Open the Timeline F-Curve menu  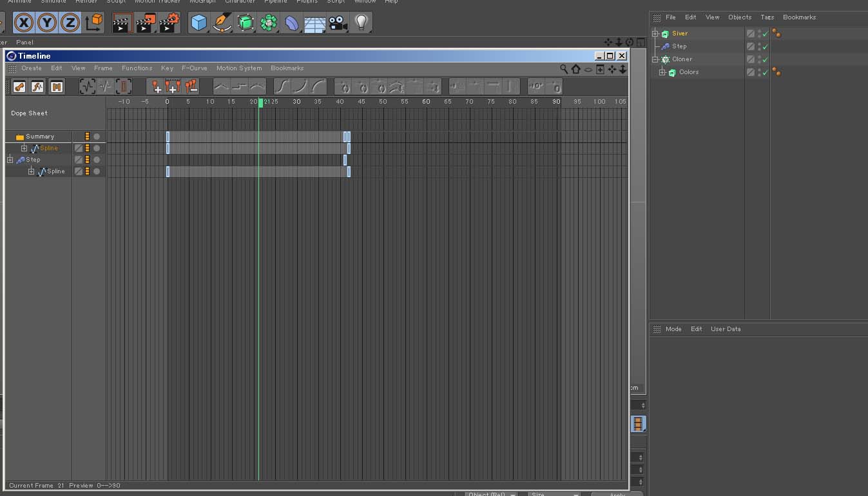(x=195, y=68)
